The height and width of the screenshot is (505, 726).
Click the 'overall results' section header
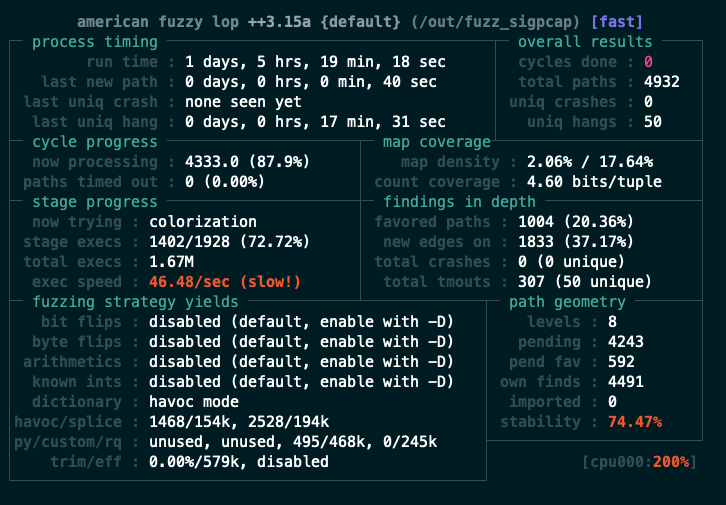tap(585, 42)
